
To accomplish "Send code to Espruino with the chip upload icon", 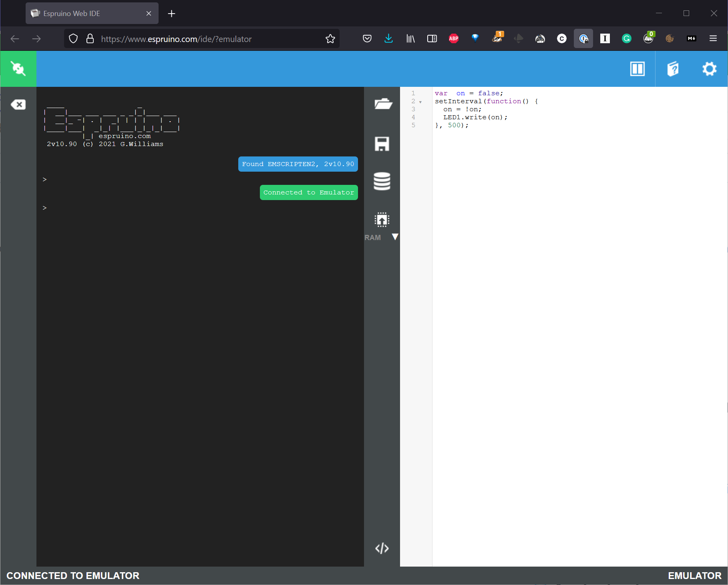I will pos(382,220).
